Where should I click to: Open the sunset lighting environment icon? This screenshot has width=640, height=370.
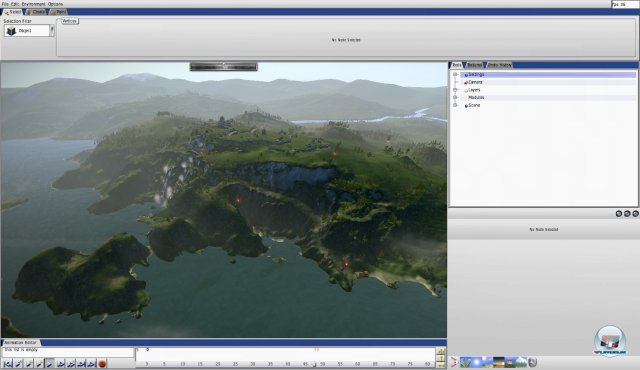499,362
